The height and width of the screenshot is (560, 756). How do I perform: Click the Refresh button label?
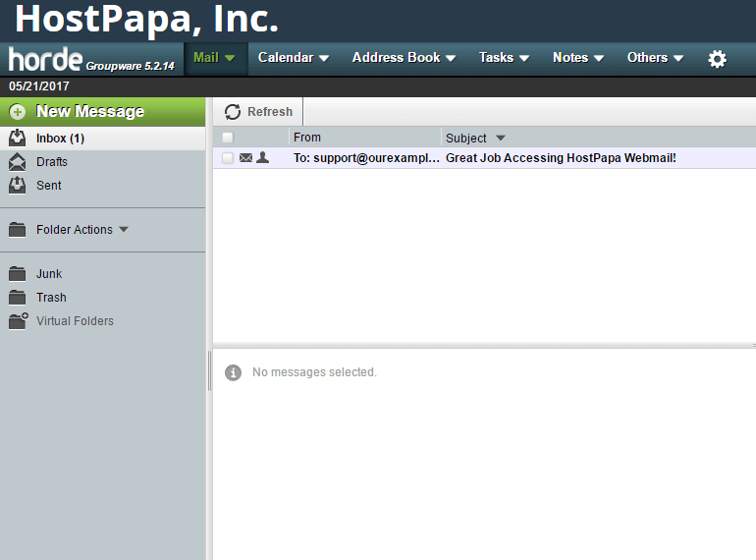[x=270, y=112]
